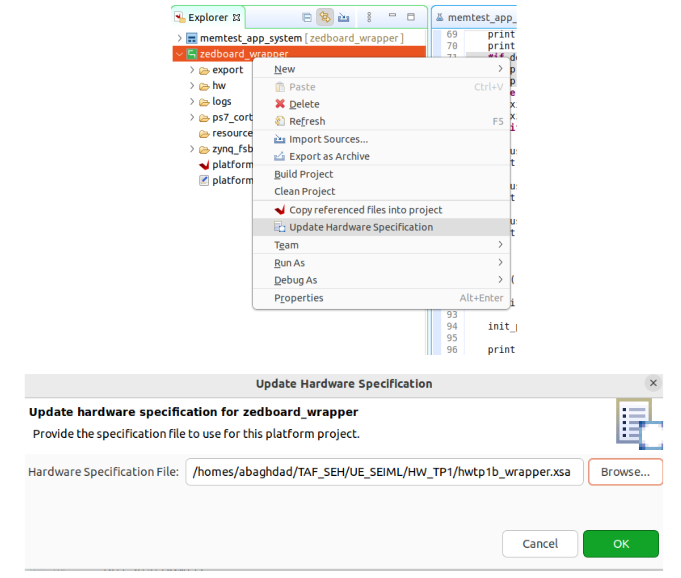
Task: Switch to the Explorer tab
Action: (x=208, y=17)
